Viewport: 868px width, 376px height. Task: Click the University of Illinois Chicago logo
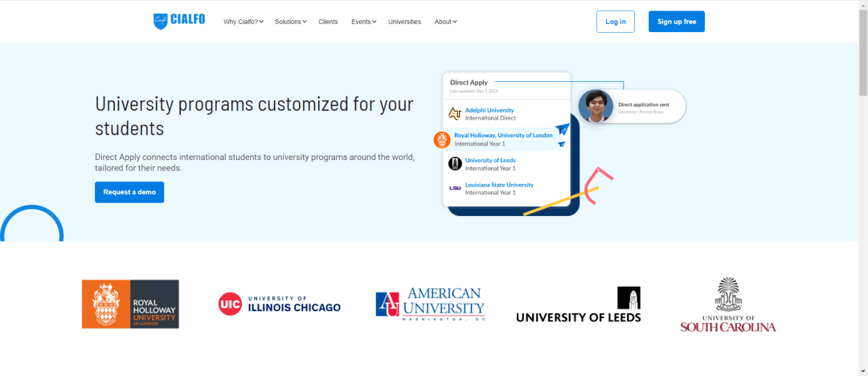click(280, 304)
